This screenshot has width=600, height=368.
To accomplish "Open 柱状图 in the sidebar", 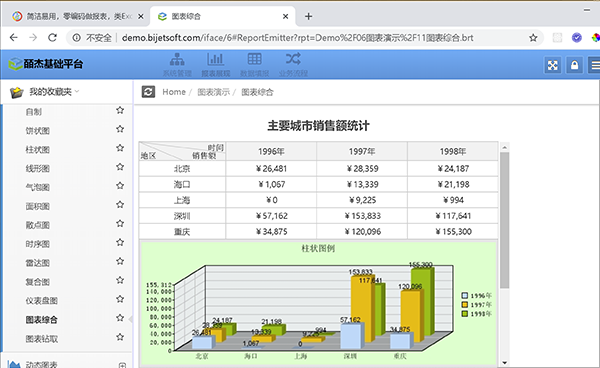I will tap(38, 150).
